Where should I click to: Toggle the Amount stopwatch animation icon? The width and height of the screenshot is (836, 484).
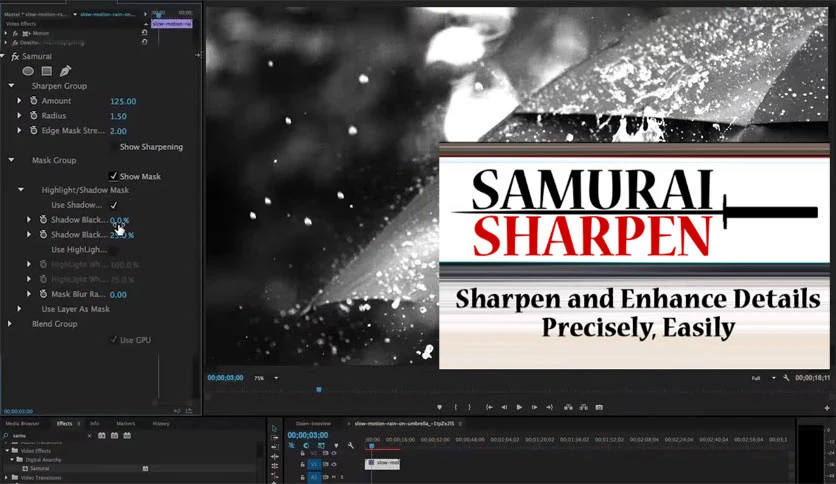(34, 101)
